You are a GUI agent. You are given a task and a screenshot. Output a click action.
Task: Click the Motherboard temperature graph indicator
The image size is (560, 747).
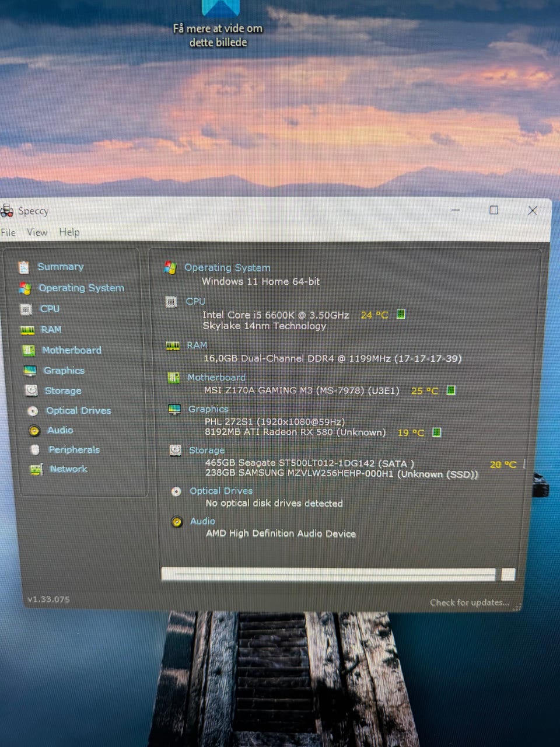451,390
